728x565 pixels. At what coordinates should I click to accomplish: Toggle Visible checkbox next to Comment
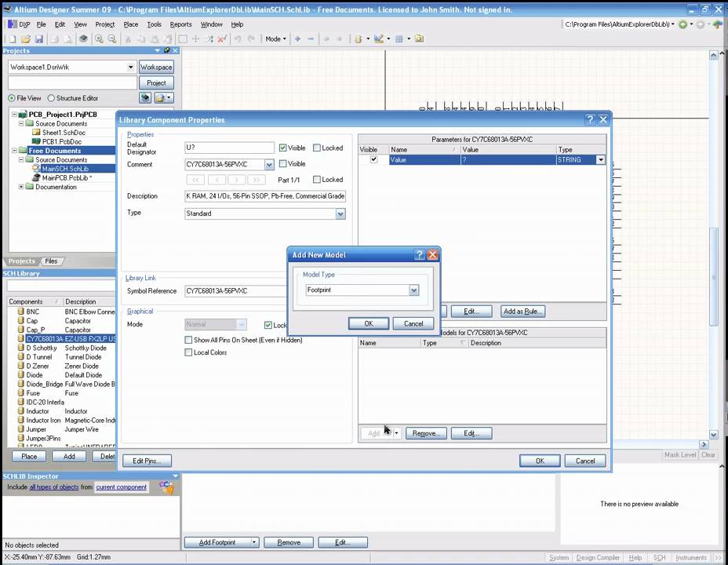(x=282, y=163)
